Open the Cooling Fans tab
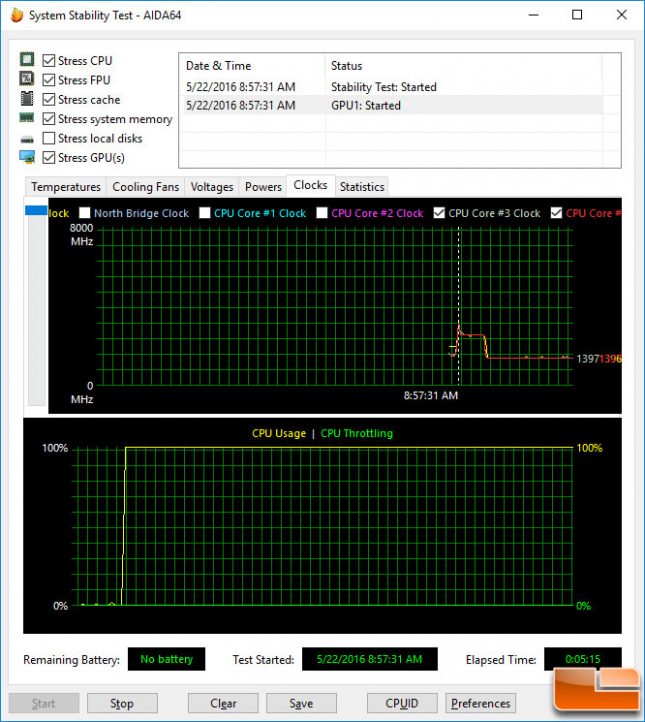The image size is (645, 722). (145, 186)
